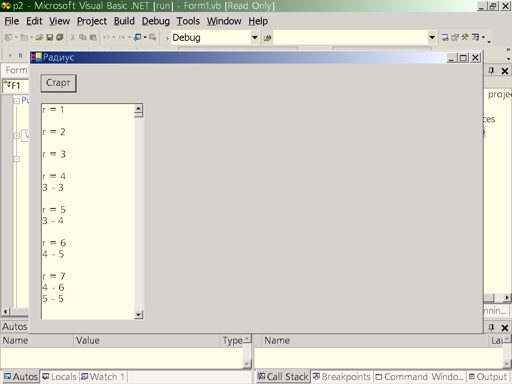The height and width of the screenshot is (384, 512).
Task: Expand the code outlining plus box
Action: click(x=17, y=136)
